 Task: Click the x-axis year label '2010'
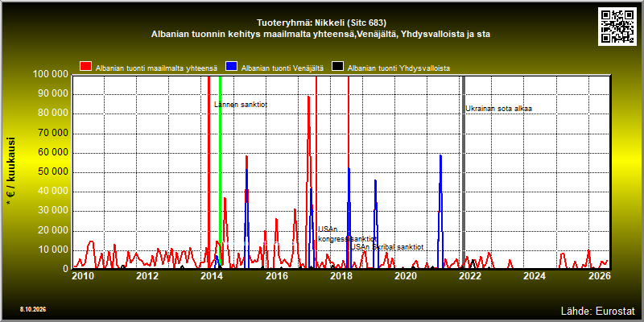pyautogui.click(x=83, y=276)
